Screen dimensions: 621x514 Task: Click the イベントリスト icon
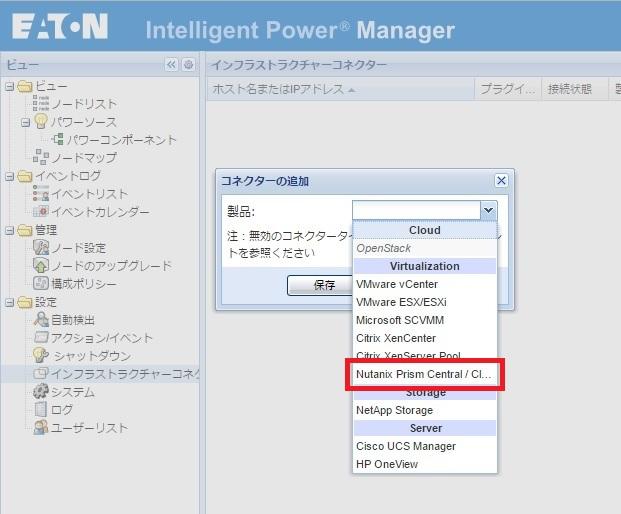(x=41, y=193)
